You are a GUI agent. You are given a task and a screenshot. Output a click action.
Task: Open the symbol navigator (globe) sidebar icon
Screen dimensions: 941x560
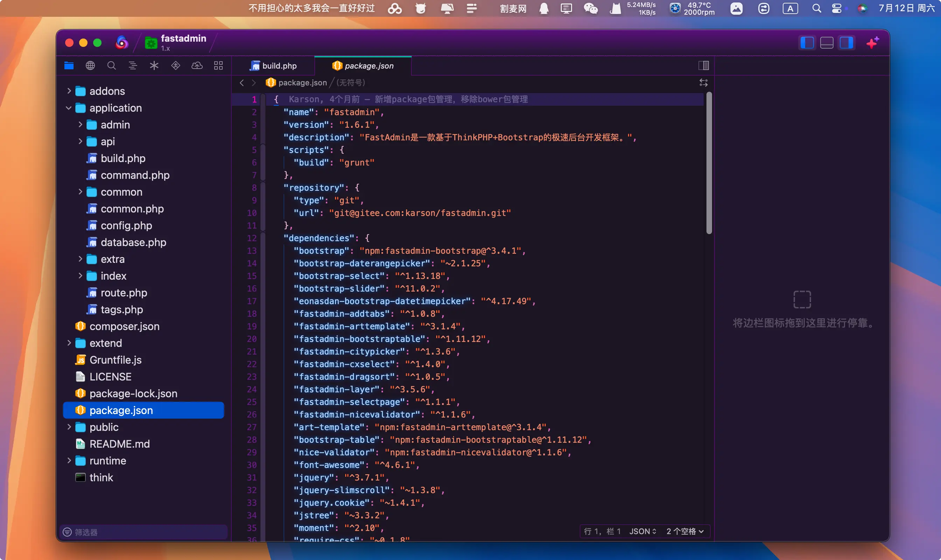[x=90, y=66]
